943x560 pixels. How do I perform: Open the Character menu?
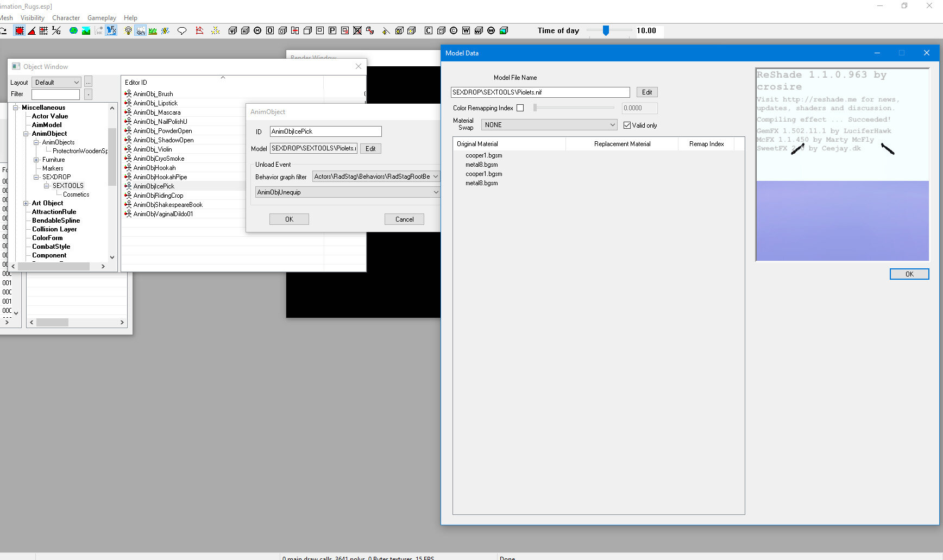(66, 18)
